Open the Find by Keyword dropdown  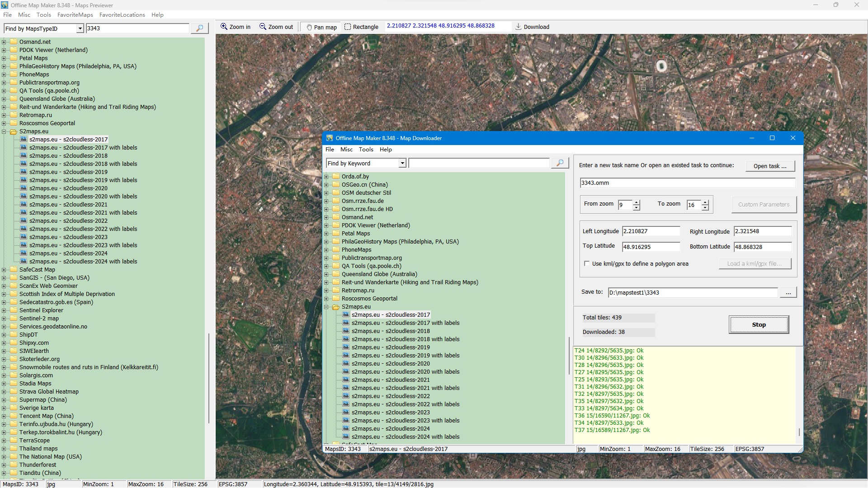pos(402,164)
